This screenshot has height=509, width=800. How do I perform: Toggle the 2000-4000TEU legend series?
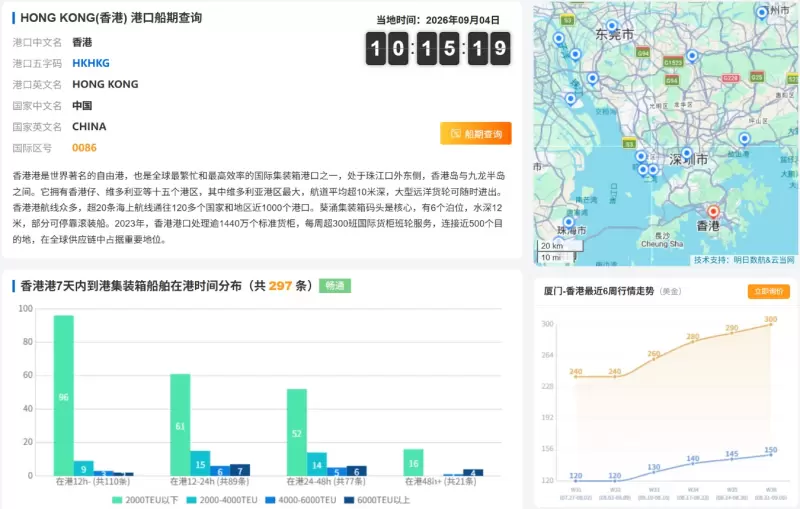click(222, 500)
